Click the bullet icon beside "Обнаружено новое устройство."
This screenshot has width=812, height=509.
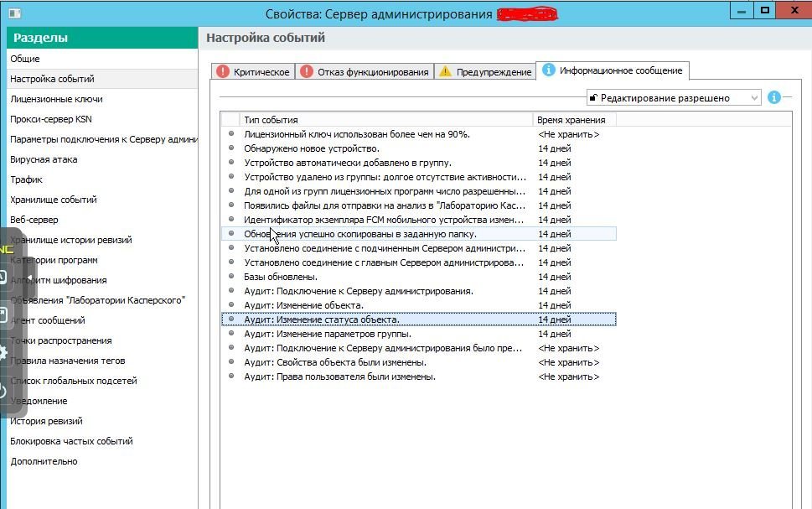[x=231, y=148]
